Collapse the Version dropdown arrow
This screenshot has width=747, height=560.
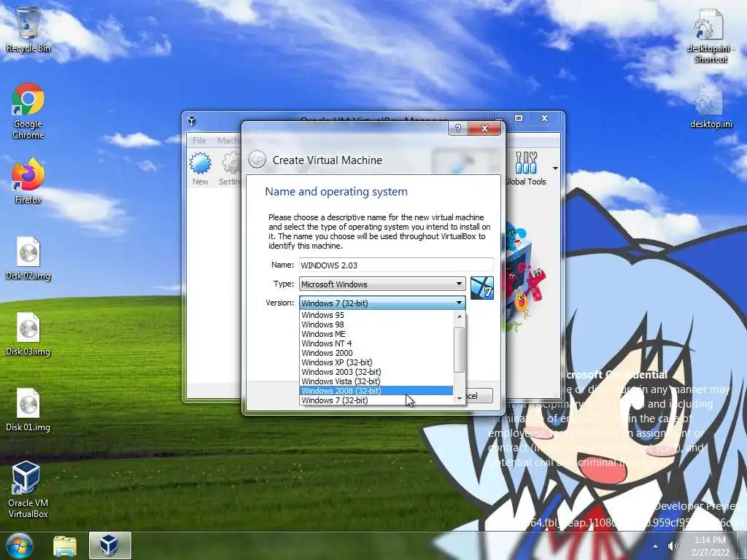click(459, 303)
